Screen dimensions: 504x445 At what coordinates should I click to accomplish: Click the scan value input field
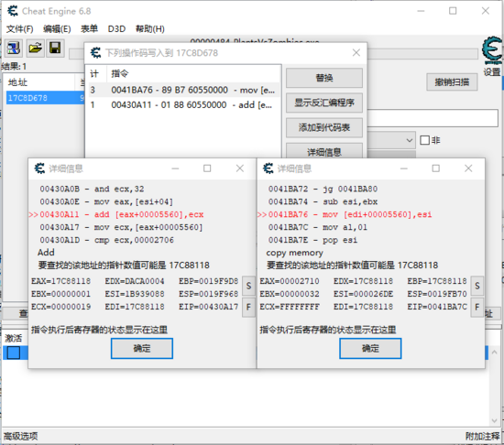pyautogui.click(x=433, y=118)
